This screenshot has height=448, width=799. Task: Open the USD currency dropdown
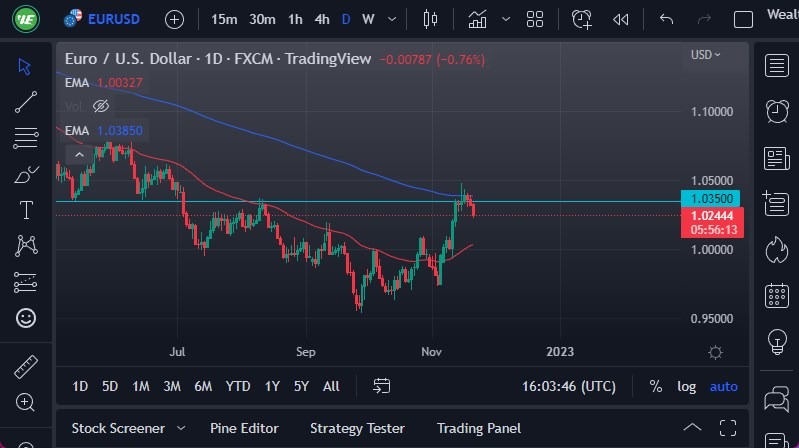pos(705,55)
